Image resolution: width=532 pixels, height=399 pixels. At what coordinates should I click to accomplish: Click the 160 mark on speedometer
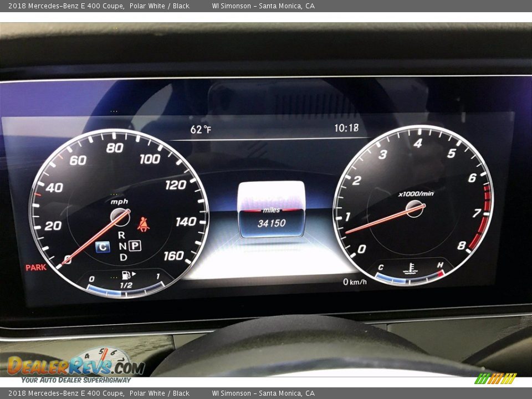[173, 255]
